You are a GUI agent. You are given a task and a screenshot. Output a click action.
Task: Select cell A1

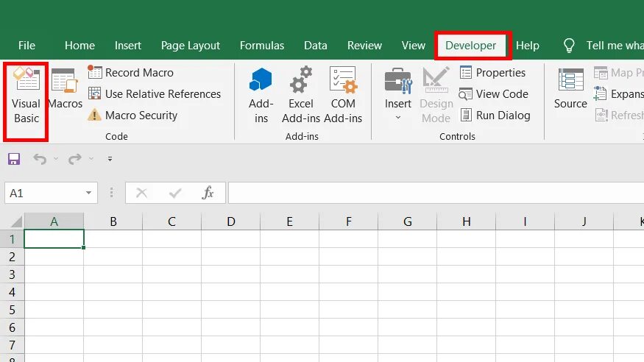(54, 239)
